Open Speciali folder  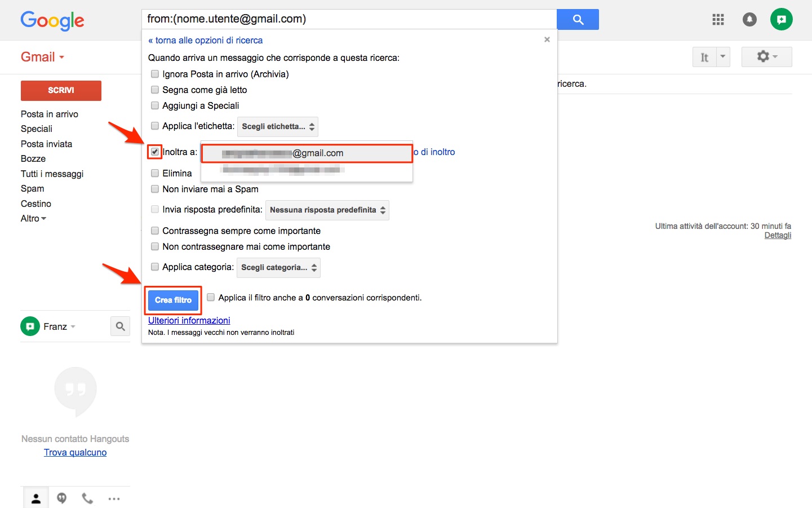click(37, 129)
